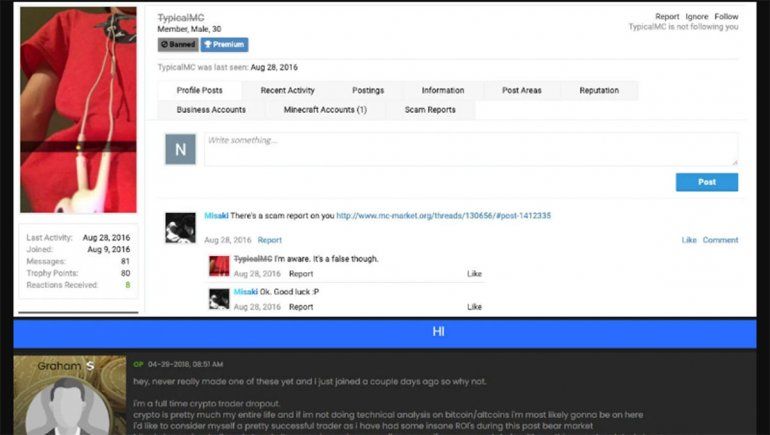Viewport: 770px width, 435px height.
Task: Select the Minecraft Accounts (1) tab
Action: click(x=325, y=110)
